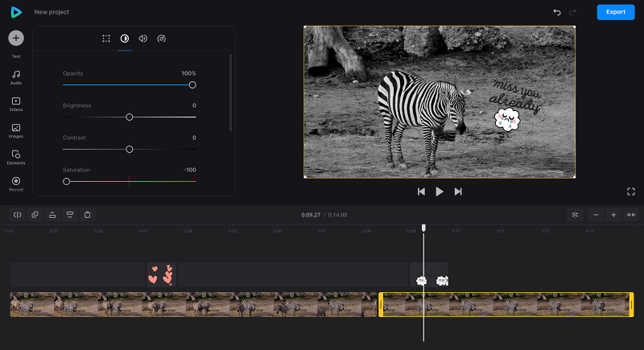Open the Videos sidebar section

coord(16,105)
